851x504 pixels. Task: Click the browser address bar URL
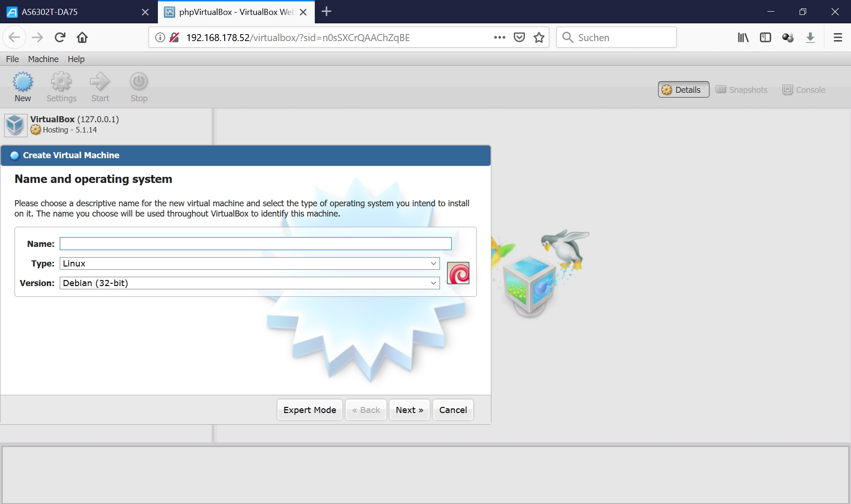[x=298, y=38]
